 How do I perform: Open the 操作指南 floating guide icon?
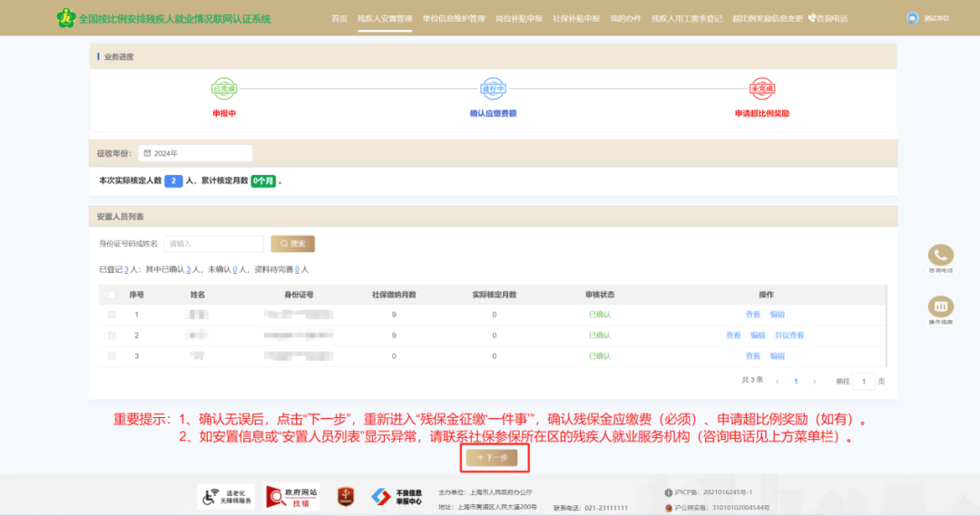point(941,307)
